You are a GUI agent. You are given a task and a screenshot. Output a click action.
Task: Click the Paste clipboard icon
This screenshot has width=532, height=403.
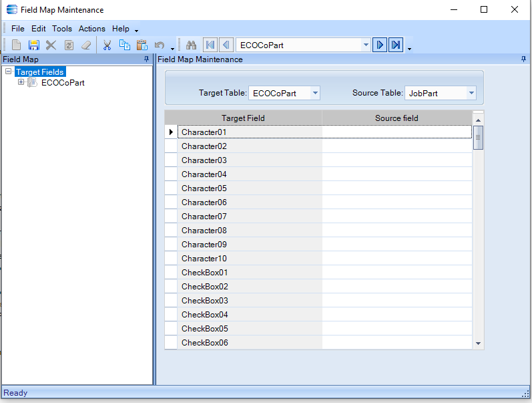(x=142, y=45)
